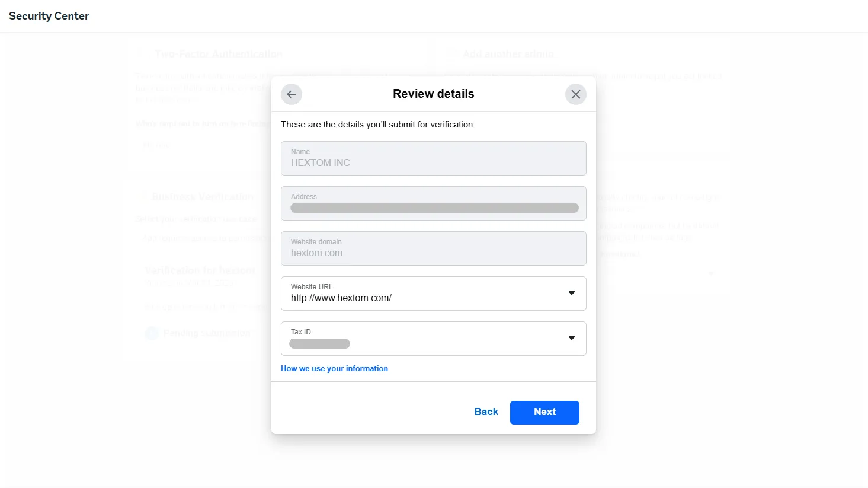868x488 pixels.
Task: Click the Review details dialog heading
Action: 434,94
